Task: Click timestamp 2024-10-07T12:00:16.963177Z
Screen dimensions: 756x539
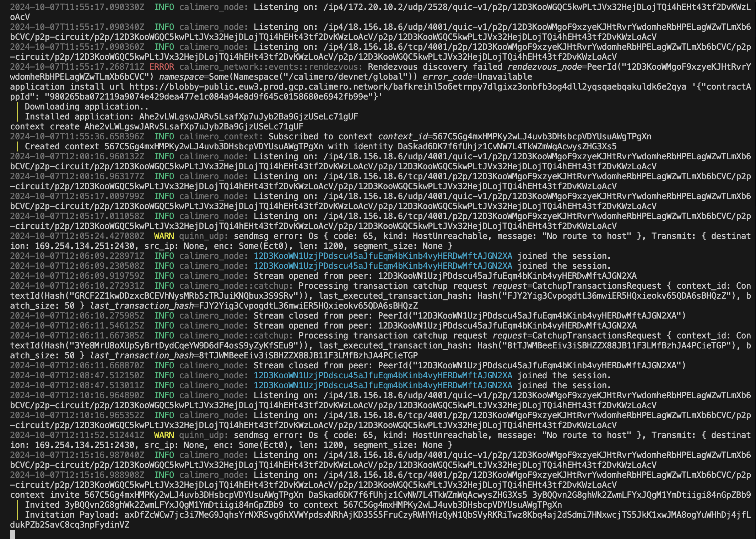Action: (77, 176)
